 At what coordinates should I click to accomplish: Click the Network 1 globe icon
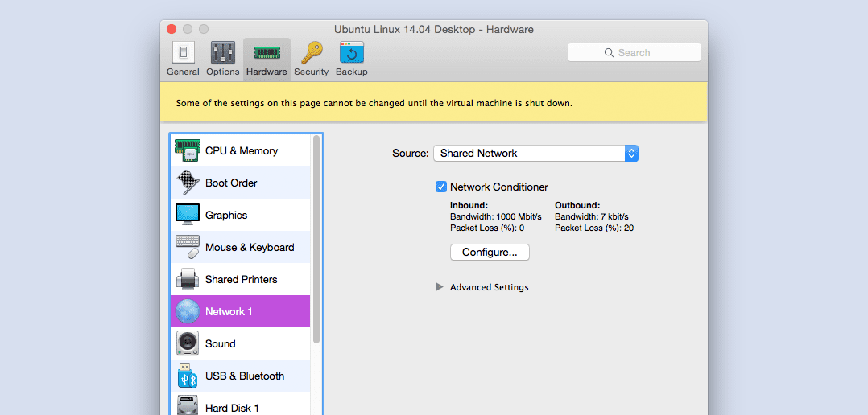coord(187,311)
